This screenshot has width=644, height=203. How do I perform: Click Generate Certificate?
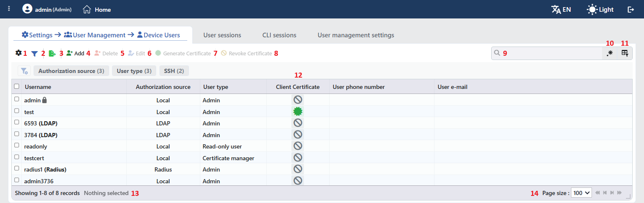(x=183, y=53)
